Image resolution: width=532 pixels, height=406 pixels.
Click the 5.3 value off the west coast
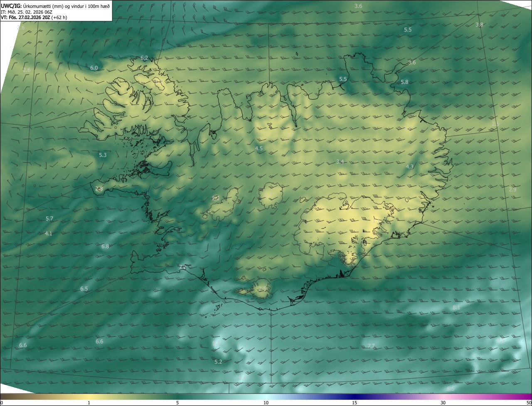coord(103,155)
